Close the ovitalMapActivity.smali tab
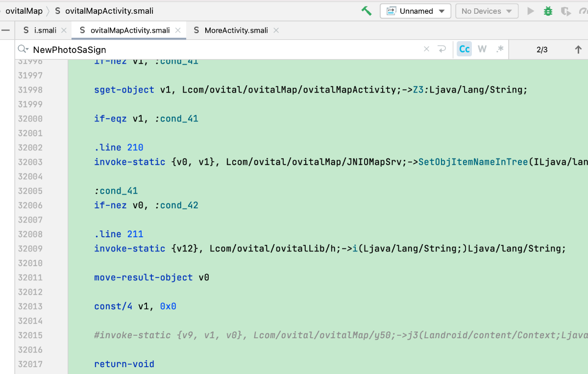 coord(178,30)
